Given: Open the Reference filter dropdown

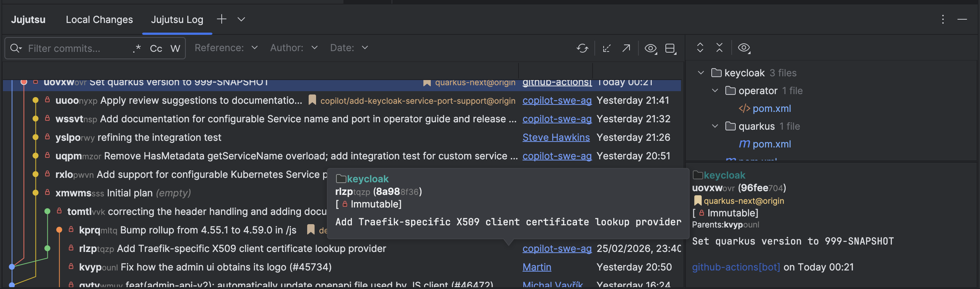Looking at the screenshot, I should click(x=226, y=47).
